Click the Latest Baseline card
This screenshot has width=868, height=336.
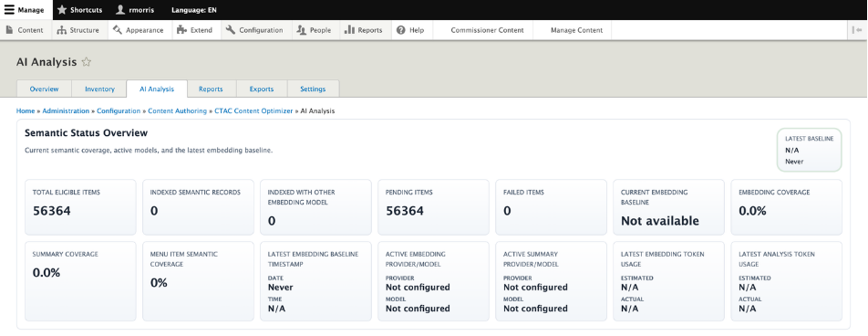coord(810,150)
